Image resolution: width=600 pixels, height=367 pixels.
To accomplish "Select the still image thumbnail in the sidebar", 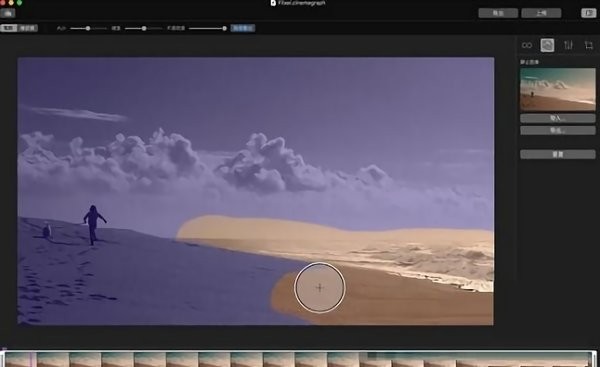I will [558, 90].
